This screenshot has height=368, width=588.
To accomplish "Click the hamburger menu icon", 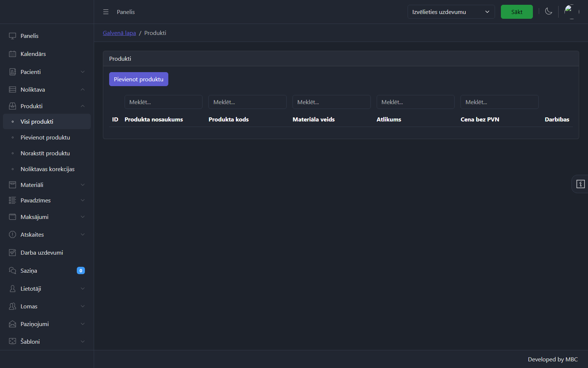I will click(106, 12).
